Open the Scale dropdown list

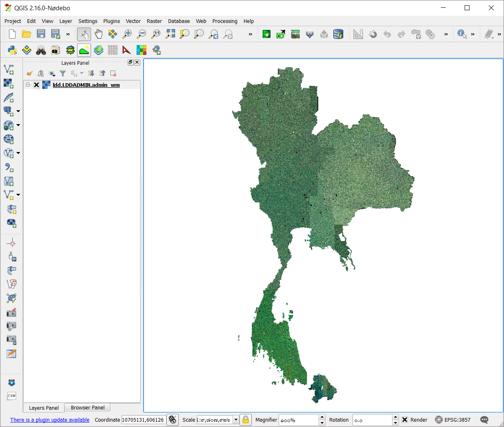click(235, 420)
